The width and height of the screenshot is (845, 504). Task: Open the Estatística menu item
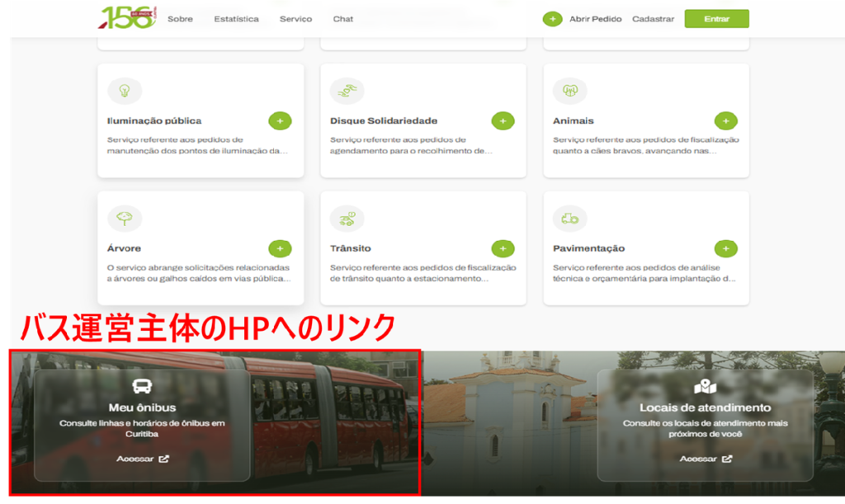click(236, 19)
